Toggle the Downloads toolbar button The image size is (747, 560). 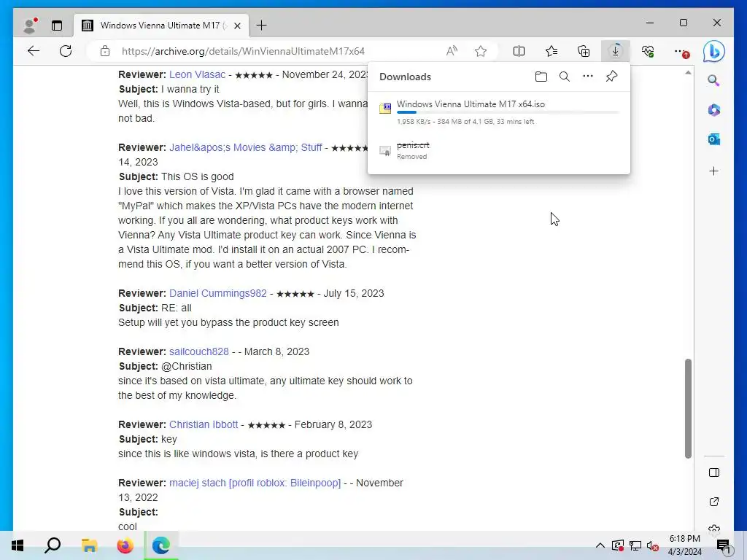pos(616,51)
